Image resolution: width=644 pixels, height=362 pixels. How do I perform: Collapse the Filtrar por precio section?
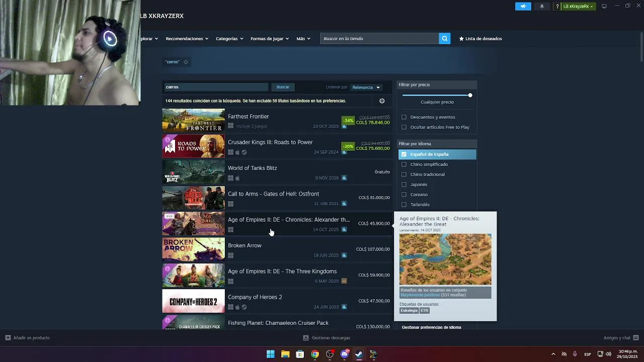pyautogui.click(x=437, y=84)
